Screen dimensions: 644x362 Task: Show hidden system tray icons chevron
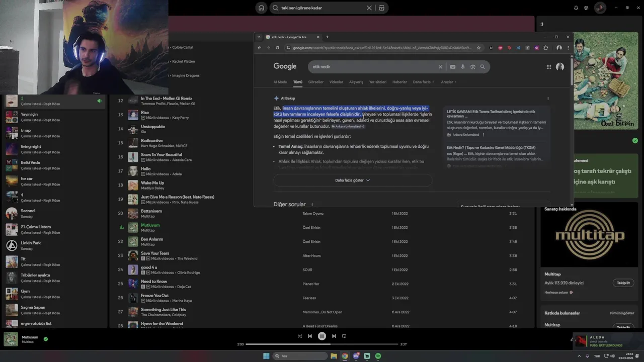pyautogui.click(x=580, y=356)
